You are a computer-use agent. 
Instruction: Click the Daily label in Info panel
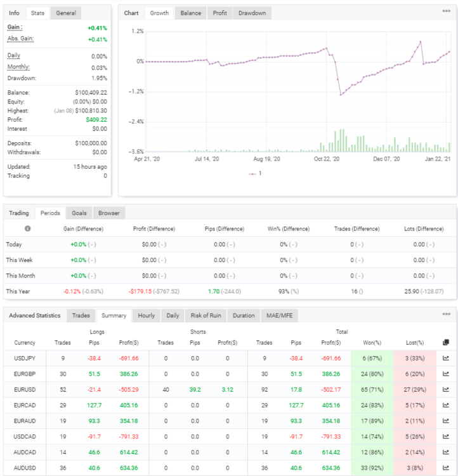[14, 56]
